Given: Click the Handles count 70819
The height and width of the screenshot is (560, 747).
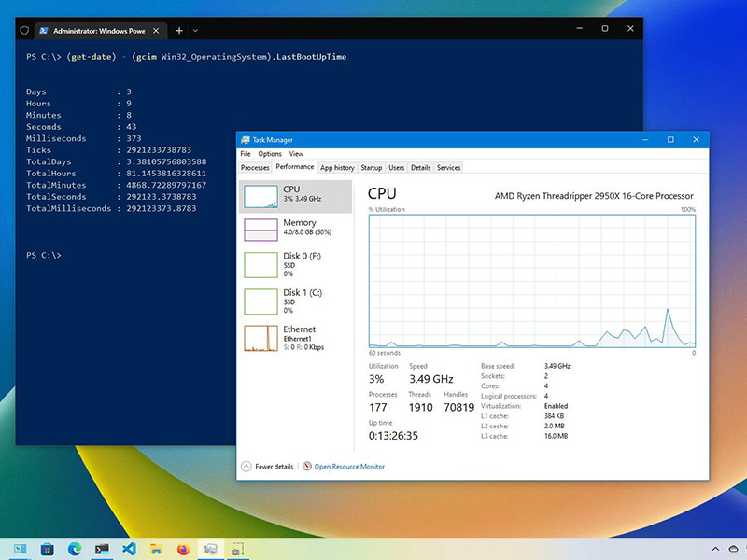Looking at the screenshot, I should [x=458, y=407].
